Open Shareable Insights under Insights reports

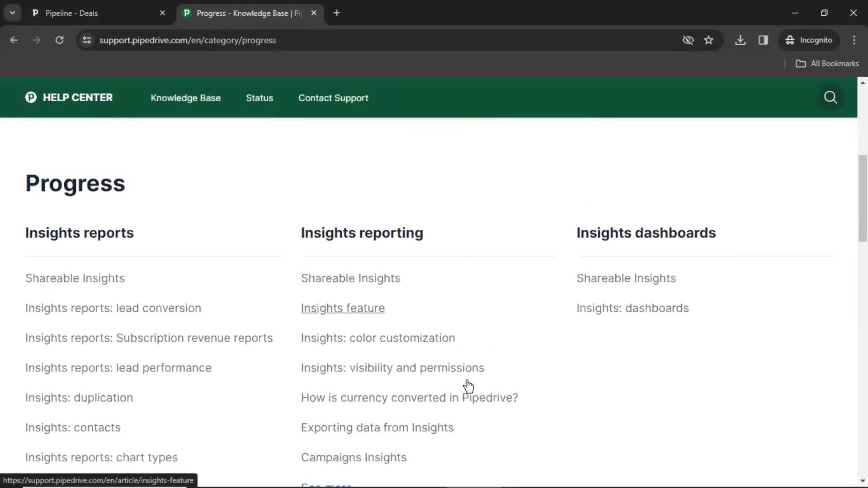tap(75, 278)
